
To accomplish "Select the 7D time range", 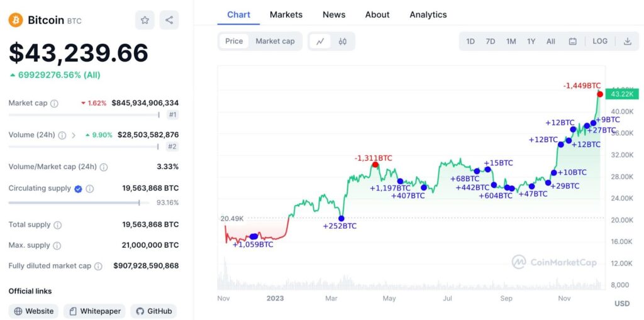I will pyautogui.click(x=490, y=41).
